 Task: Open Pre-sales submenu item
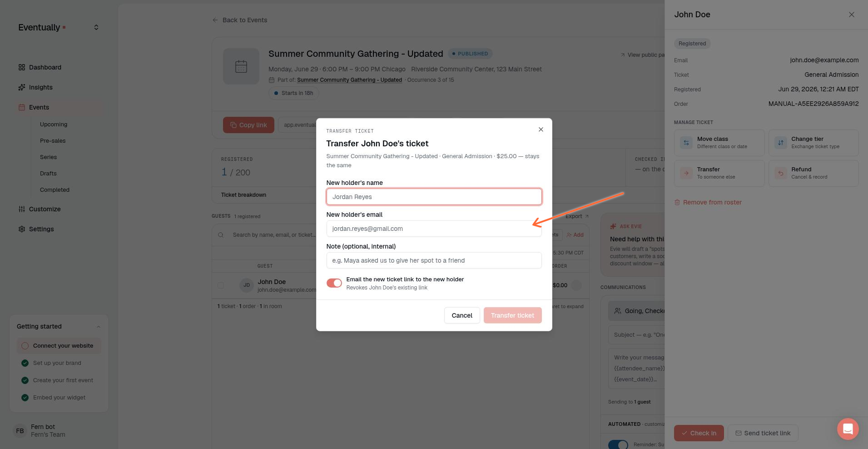53,141
